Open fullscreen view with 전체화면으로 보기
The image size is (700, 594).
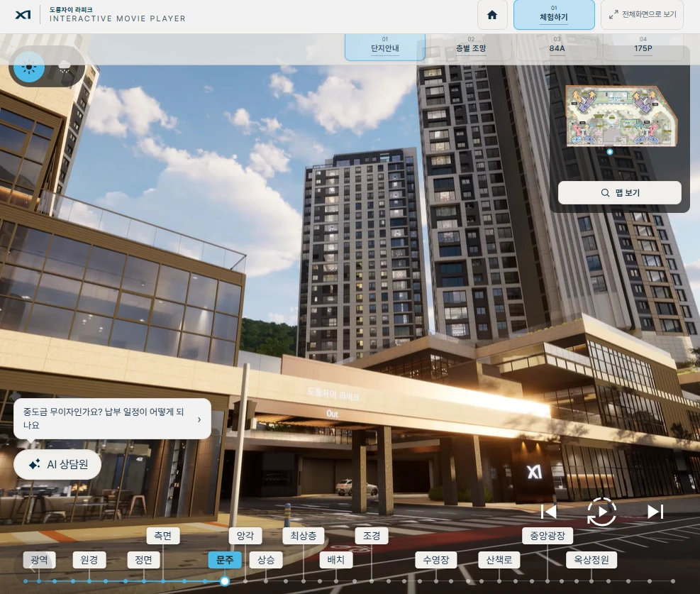(642, 15)
